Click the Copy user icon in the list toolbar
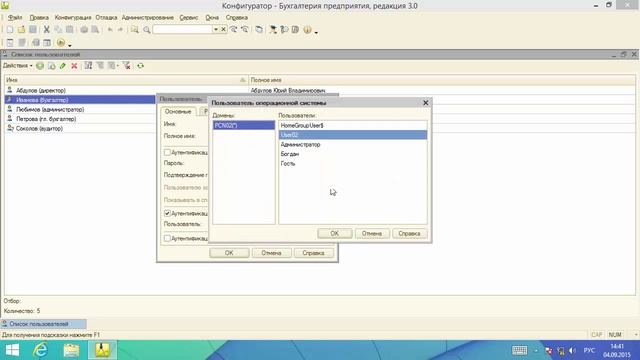The height and width of the screenshot is (360, 640). coord(51,66)
